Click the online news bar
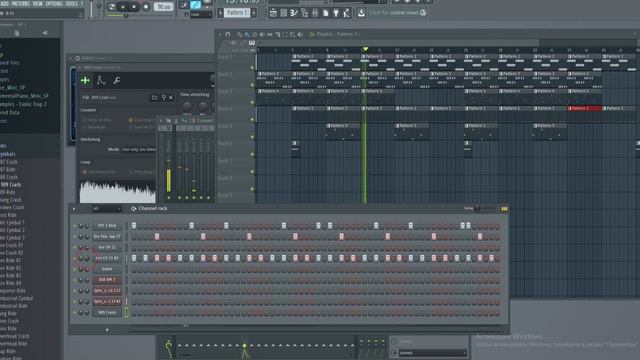This screenshot has height=360, width=640. [397, 13]
